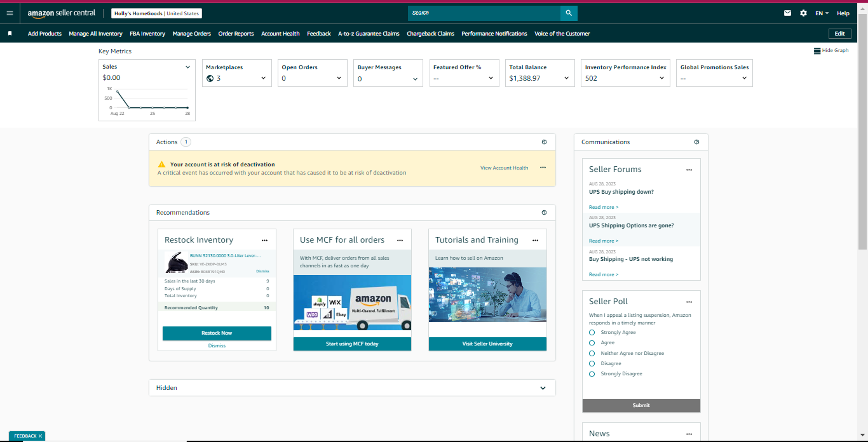Click the MCF truck banner image

point(352,302)
